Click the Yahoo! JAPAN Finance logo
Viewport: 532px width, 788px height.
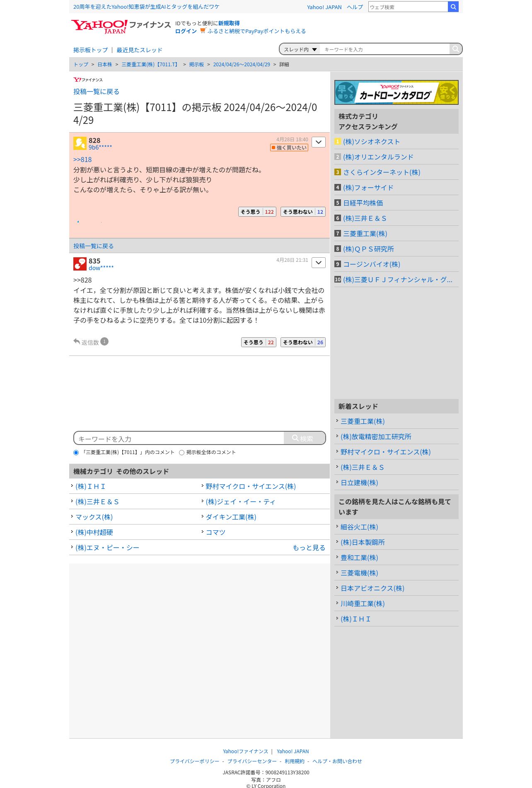pyautogui.click(x=121, y=27)
